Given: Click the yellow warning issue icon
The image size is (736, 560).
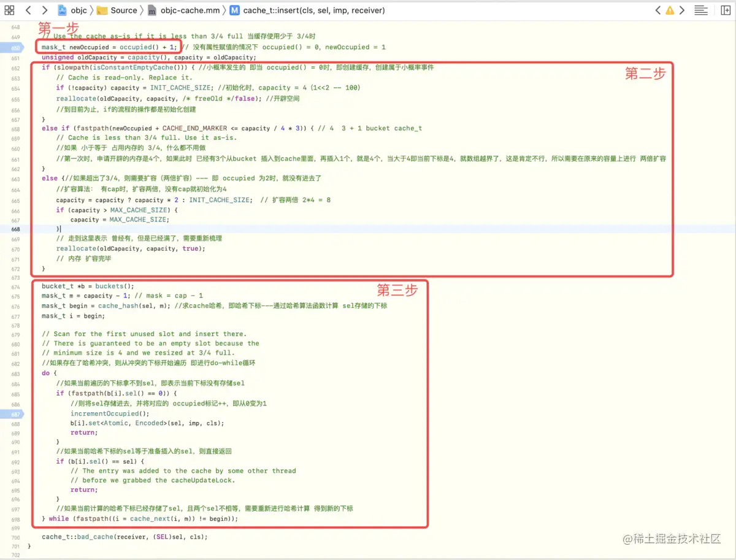Looking at the screenshot, I should tap(670, 10).
